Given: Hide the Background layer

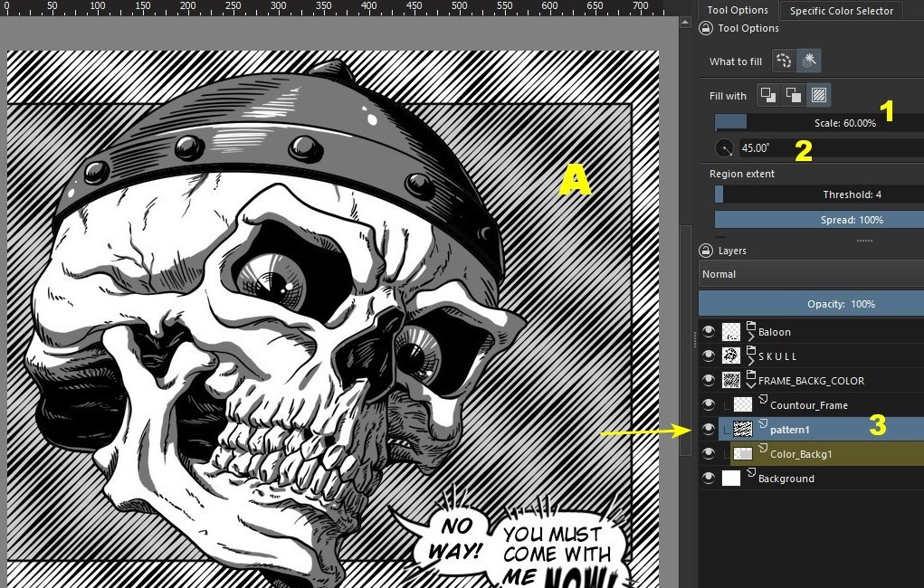Looking at the screenshot, I should pyautogui.click(x=709, y=478).
